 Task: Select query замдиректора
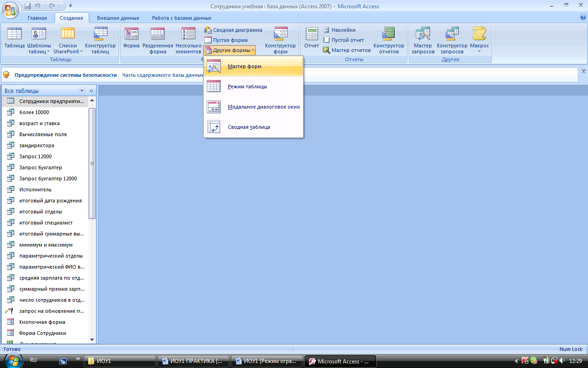(x=46, y=145)
